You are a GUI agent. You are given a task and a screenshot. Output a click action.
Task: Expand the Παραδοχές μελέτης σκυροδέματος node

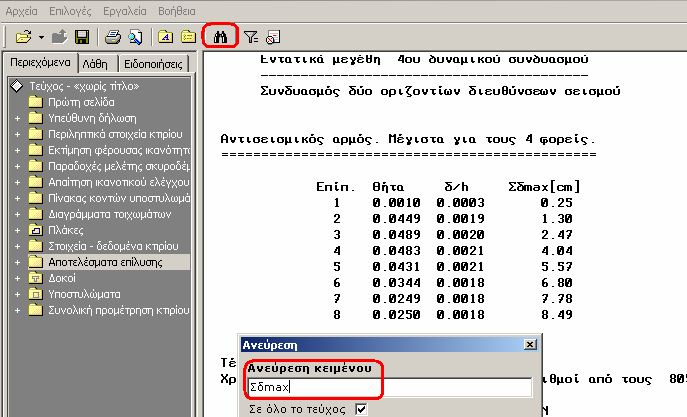click(18, 166)
